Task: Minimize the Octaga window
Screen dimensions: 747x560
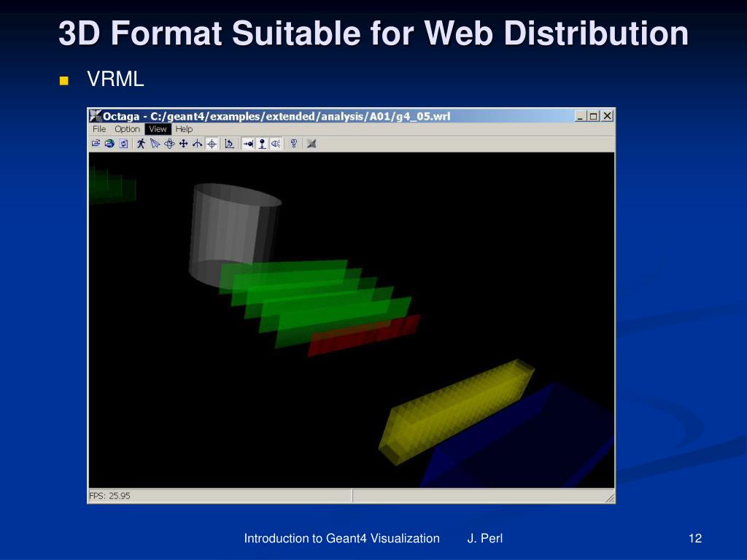Action: [x=580, y=116]
